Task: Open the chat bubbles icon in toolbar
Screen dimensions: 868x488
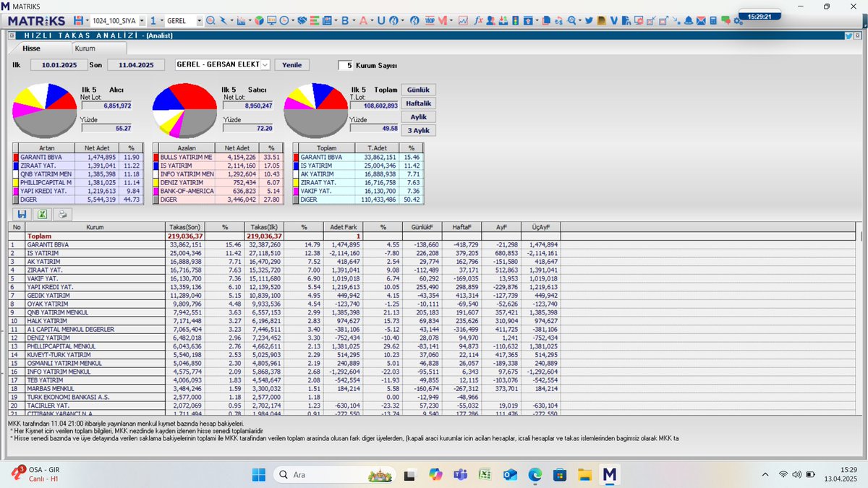Action: (726, 20)
